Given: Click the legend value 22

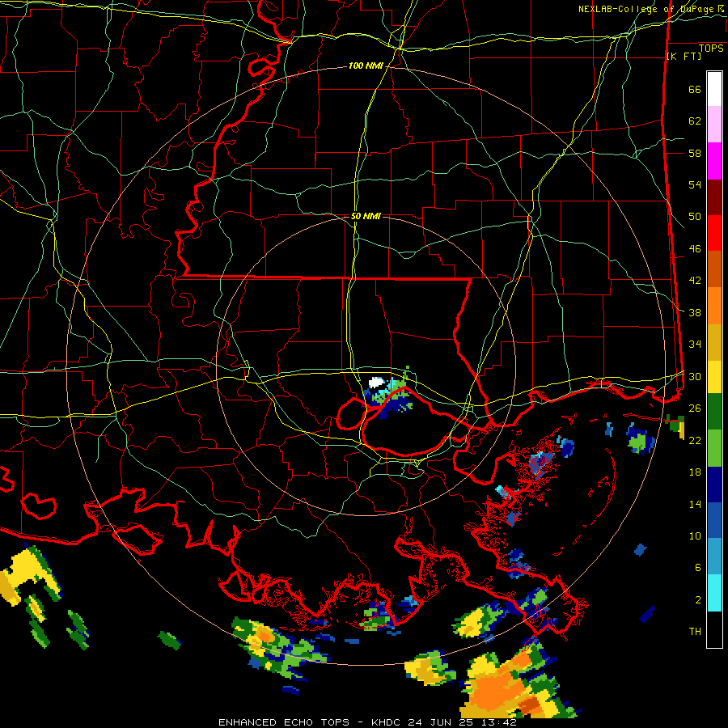Looking at the screenshot, I should click(x=695, y=440).
